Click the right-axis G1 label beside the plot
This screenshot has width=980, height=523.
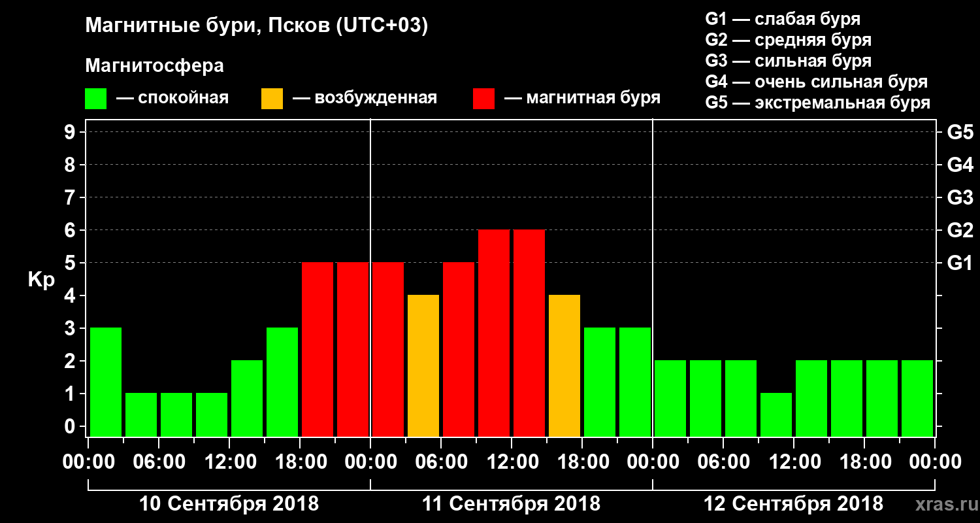tap(960, 263)
